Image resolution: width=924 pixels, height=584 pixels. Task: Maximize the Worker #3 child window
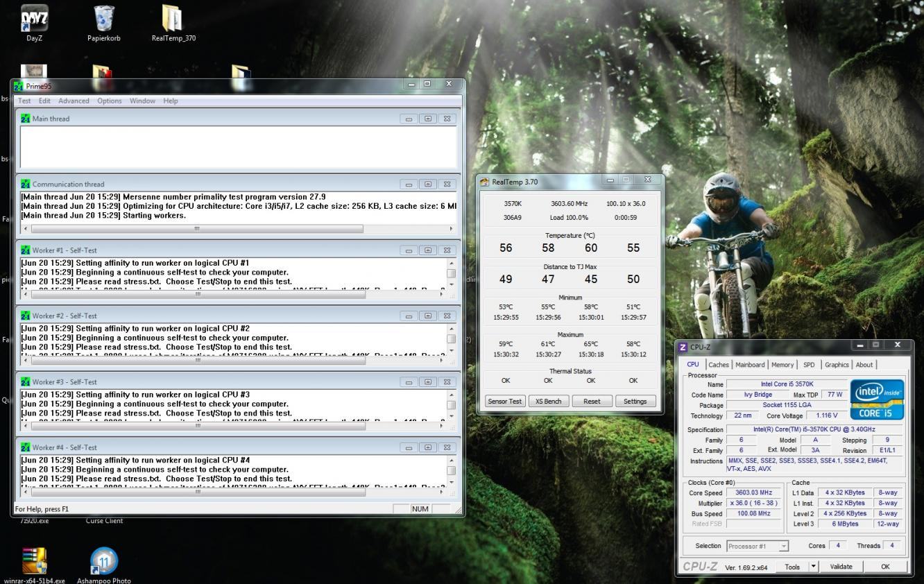coord(428,381)
